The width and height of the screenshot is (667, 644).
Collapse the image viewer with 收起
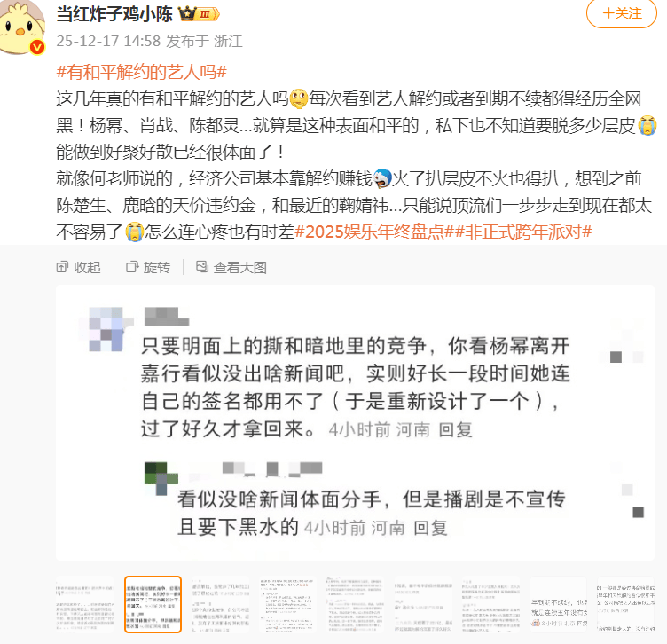point(78,267)
